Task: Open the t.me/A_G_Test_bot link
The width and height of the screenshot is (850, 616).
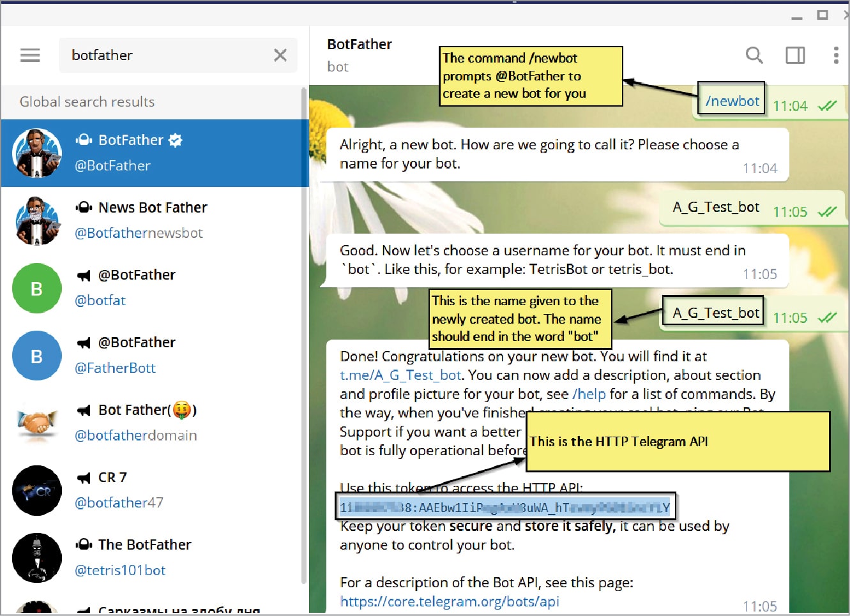Action: point(400,375)
